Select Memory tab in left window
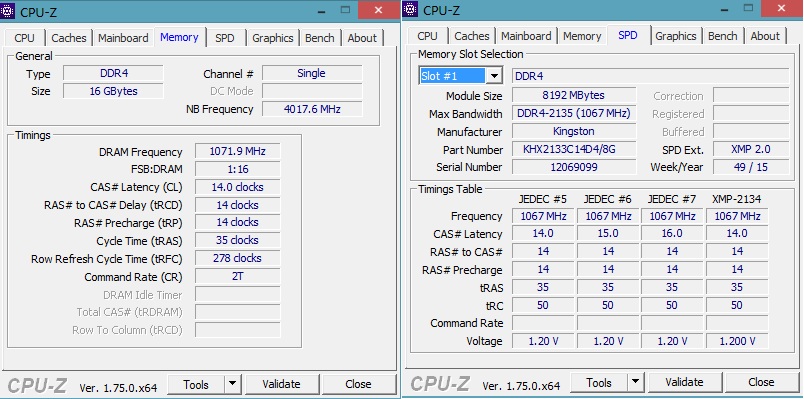804x399 pixels. click(x=179, y=37)
